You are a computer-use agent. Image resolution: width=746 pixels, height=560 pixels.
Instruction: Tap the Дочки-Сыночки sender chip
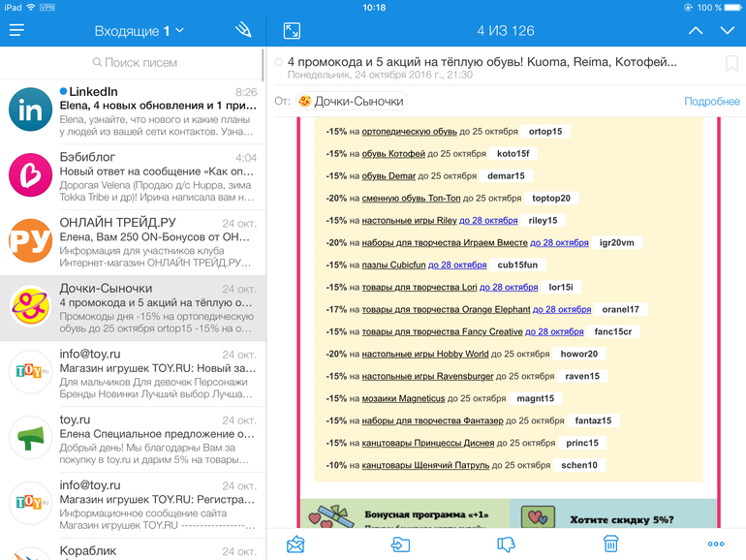(x=350, y=101)
